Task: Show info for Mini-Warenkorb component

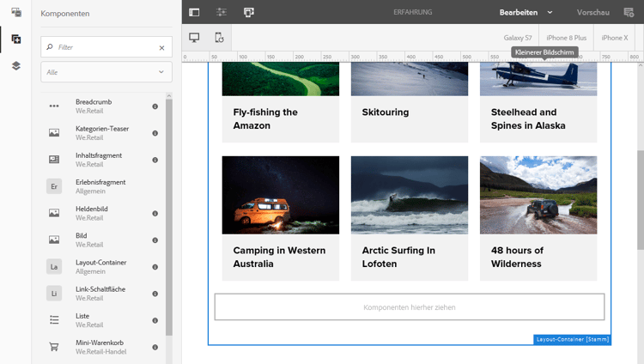Action: (155, 347)
